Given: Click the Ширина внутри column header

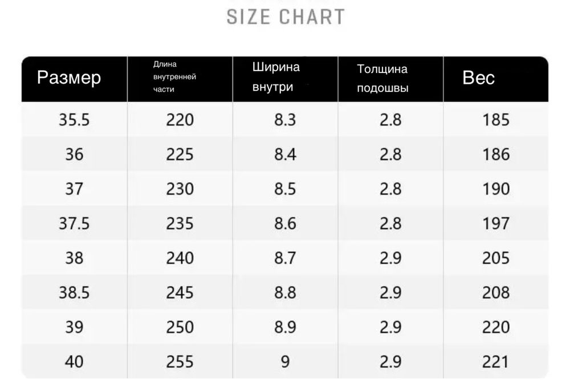Looking at the screenshot, I should point(276,77).
